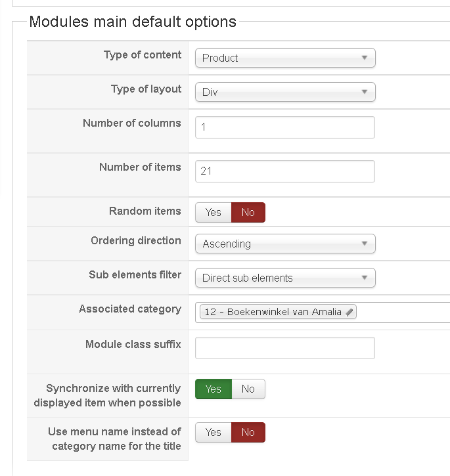Choose Yes for Use menu name option
Screen dimensions: 450x476
tap(214, 432)
